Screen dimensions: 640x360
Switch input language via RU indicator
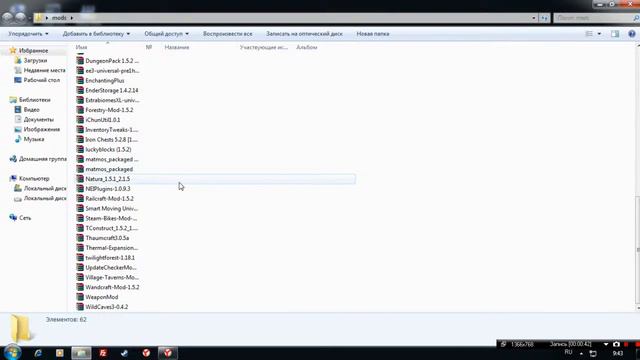point(568,352)
